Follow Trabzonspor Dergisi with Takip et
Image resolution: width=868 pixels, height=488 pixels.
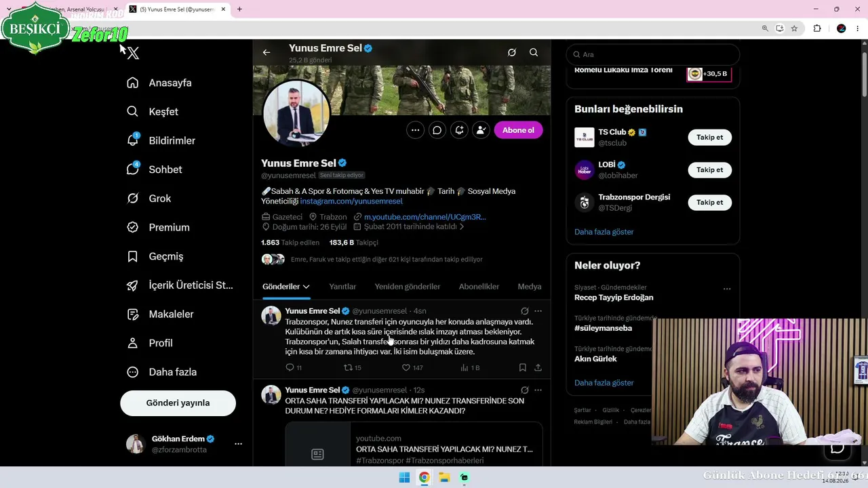[710, 203]
